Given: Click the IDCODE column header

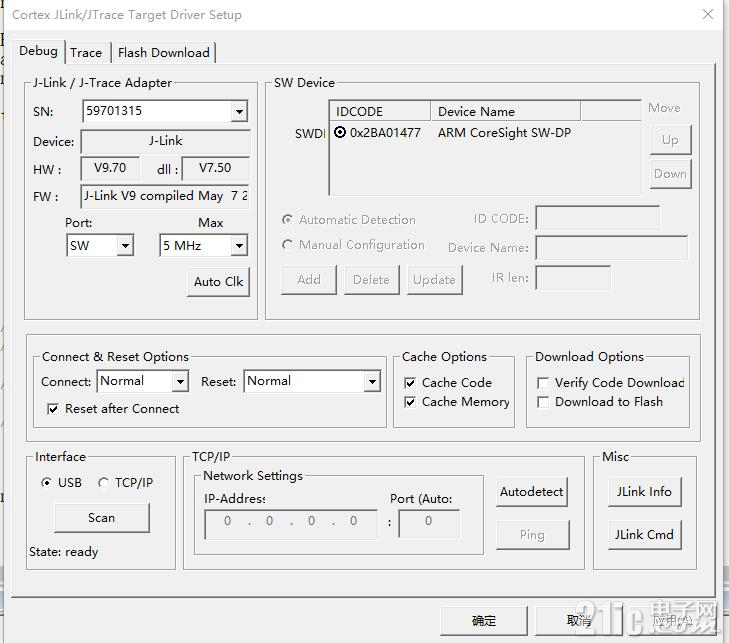Looking at the screenshot, I should 380,112.
